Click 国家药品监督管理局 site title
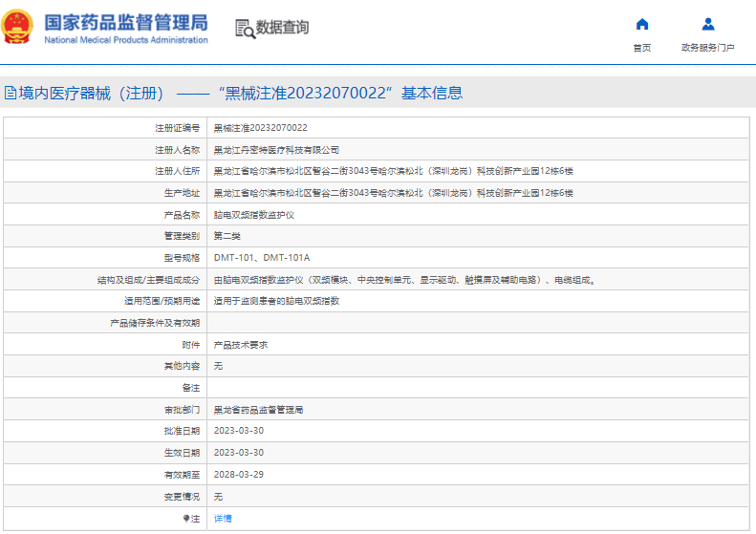The width and height of the screenshot is (756, 534). (126, 22)
